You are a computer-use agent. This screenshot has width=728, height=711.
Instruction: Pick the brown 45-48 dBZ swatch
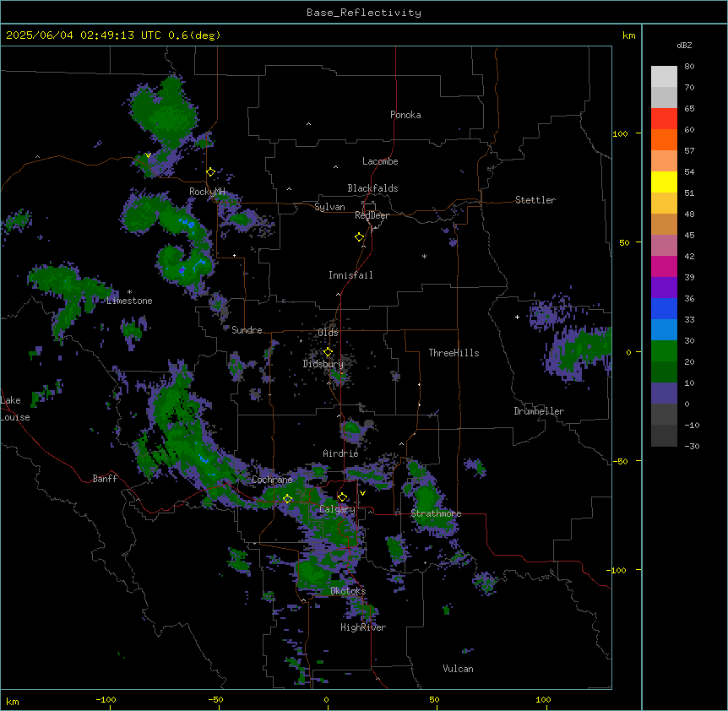pyautogui.click(x=664, y=224)
